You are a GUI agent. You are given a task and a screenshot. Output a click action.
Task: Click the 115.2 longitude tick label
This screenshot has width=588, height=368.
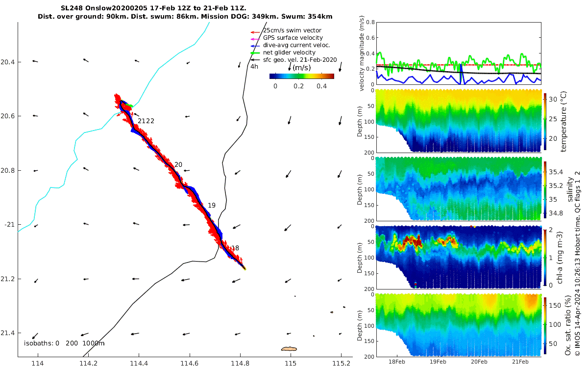[x=342, y=364]
